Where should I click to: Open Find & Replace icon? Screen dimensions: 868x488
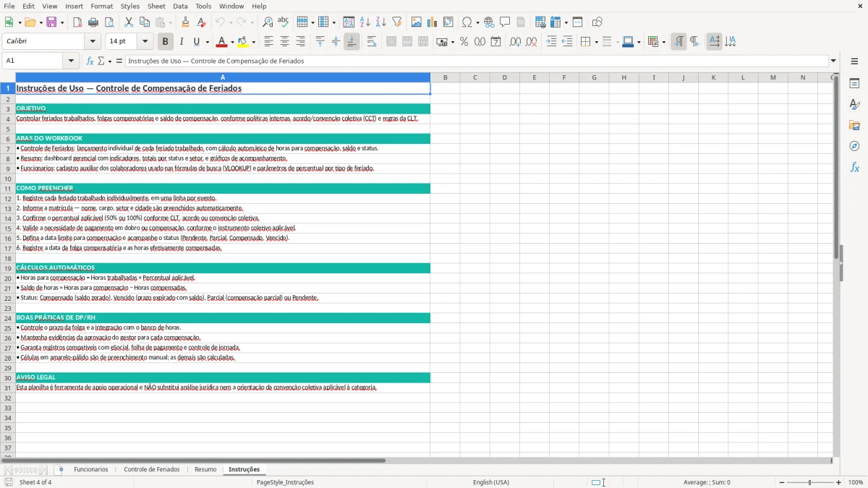pyautogui.click(x=268, y=22)
